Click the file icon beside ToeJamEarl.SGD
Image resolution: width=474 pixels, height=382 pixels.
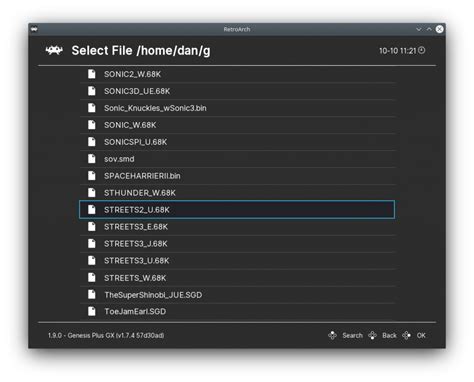coord(92,311)
